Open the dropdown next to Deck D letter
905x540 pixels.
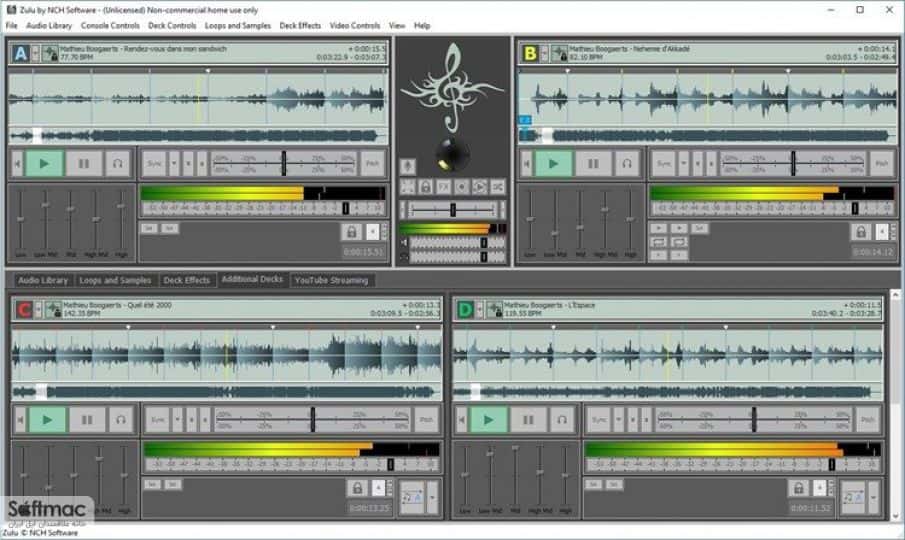point(479,310)
